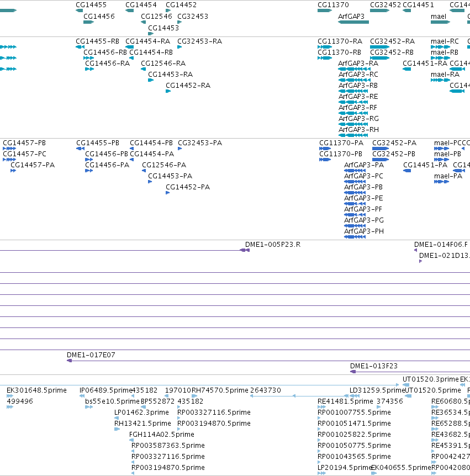Select transcript CG11370-RA label
This screenshot has width=470, height=476.
pyautogui.click(x=340, y=41)
